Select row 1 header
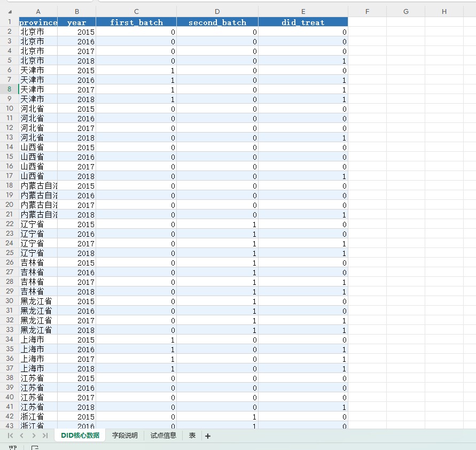This screenshot has width=476, height=450. (10, 22)
